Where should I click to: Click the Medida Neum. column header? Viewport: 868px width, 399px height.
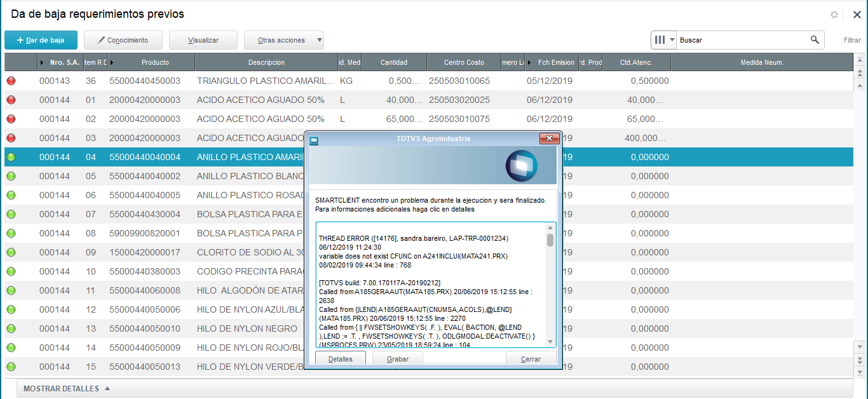tap(761, 62)
